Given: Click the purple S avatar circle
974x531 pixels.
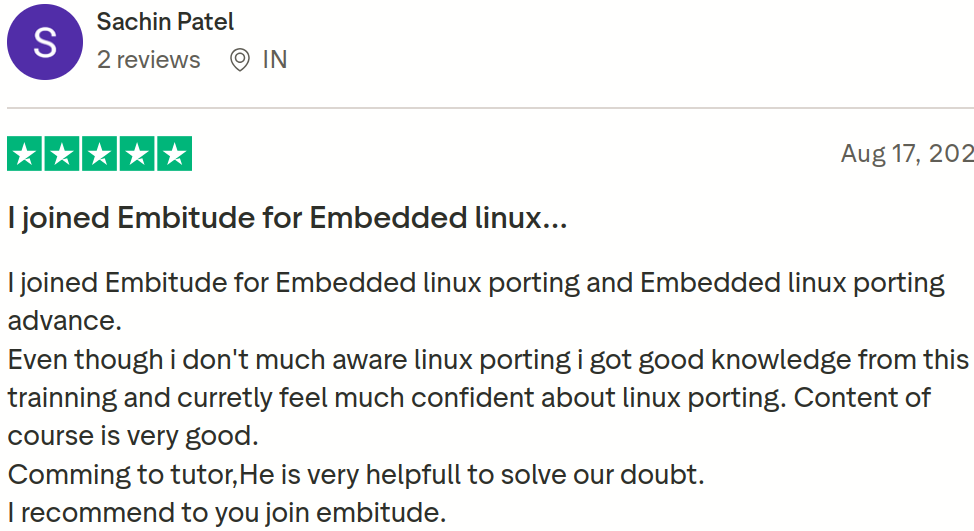Looking at the screenshot, I should (45, 42).
